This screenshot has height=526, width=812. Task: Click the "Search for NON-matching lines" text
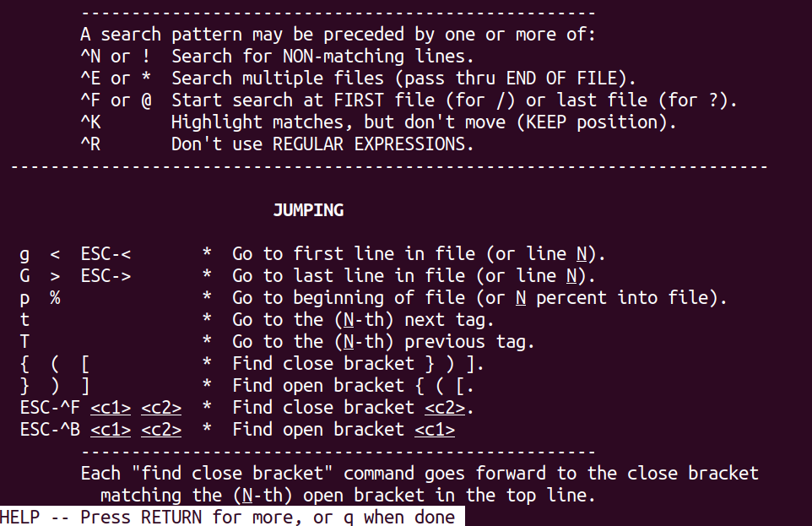[322, 57]
